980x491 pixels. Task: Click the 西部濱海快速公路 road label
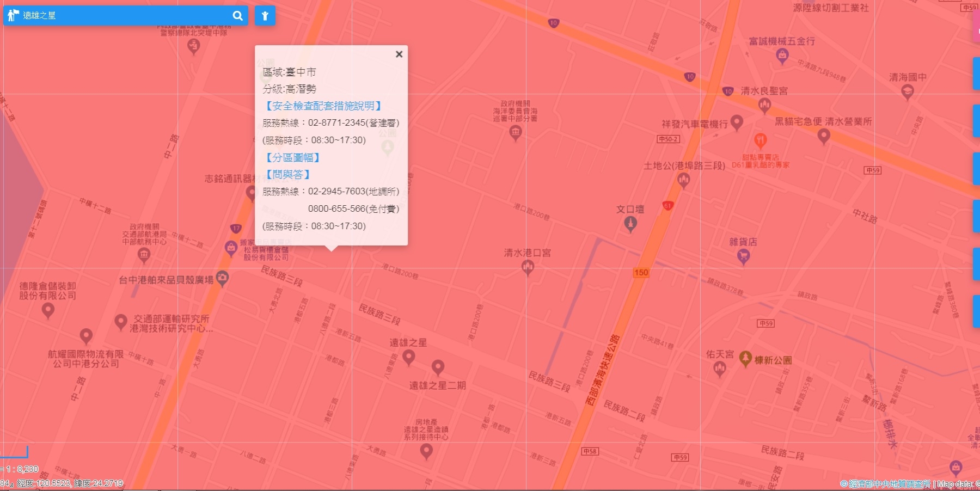click(603, 370)
